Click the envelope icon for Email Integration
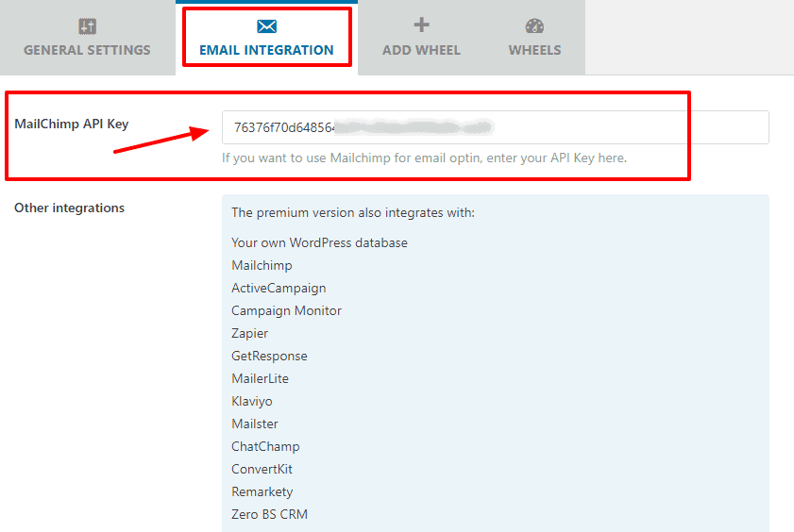The height and width of the screenshot is (532, 794). click(266, 26)
